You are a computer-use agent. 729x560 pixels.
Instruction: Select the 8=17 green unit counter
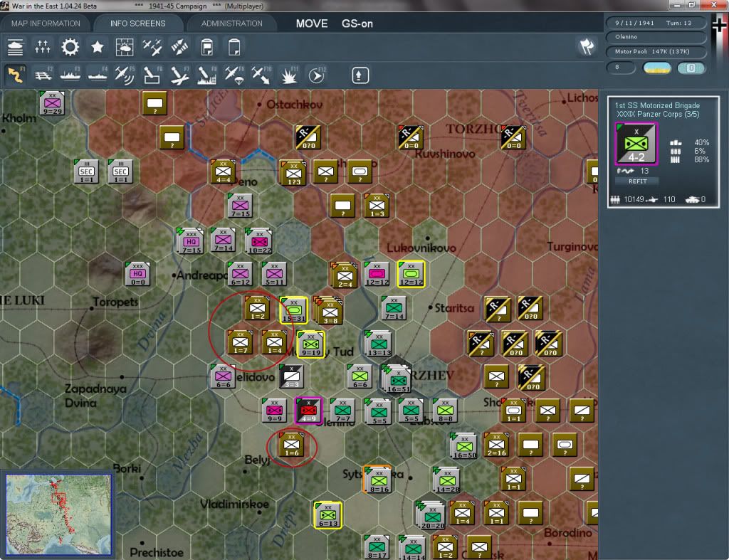(377, 547)
